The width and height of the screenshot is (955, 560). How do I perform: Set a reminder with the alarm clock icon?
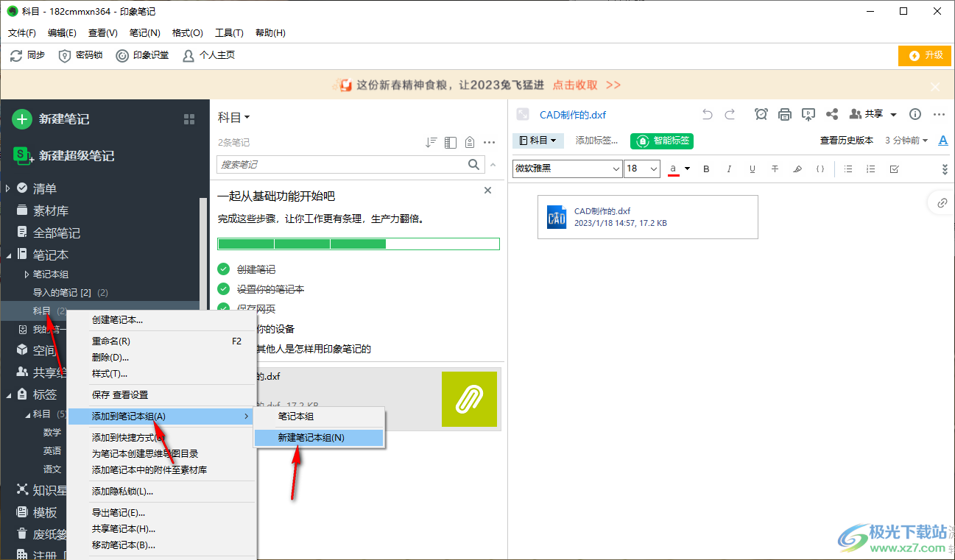pyautogui.click(x=761, y=114)
